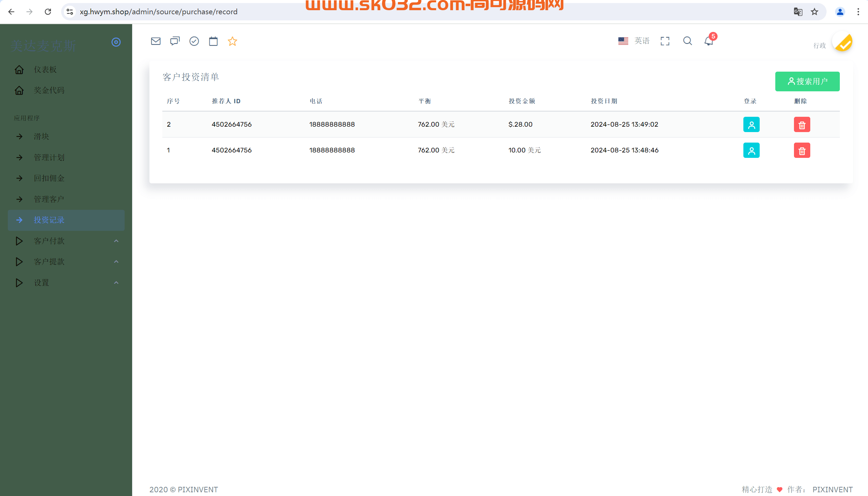868x496 pixels.
Task: Open the 滑块 menu item
Action: 66,136
